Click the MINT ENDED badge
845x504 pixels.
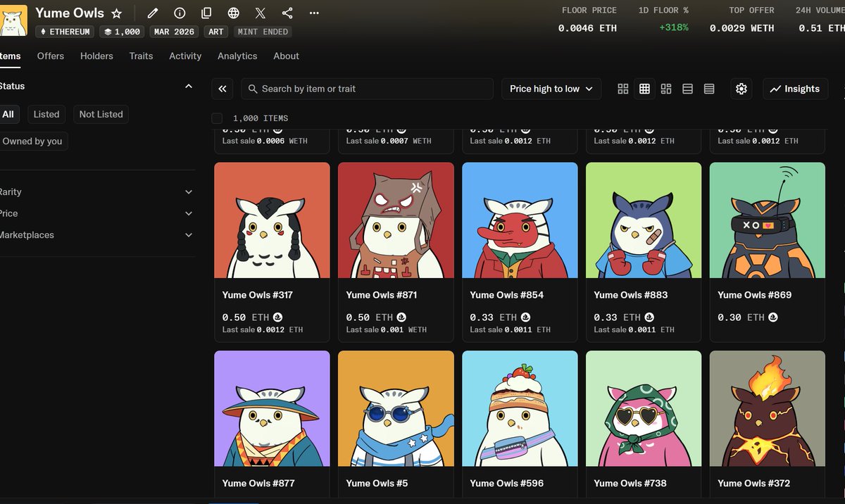click(x=263, y=32)
